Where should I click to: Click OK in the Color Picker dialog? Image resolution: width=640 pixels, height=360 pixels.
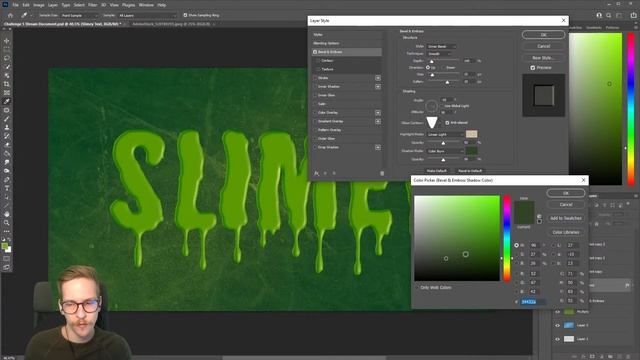point(566,193)
